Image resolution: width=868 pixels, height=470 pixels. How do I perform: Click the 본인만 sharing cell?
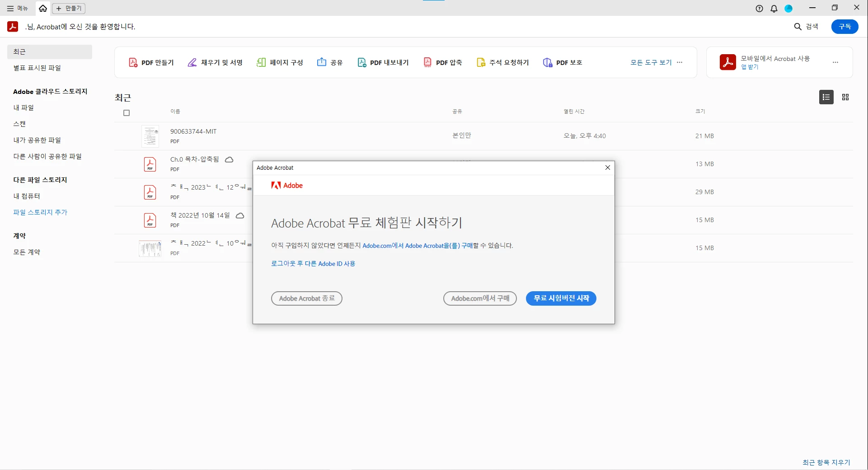(x=462, y=135)
